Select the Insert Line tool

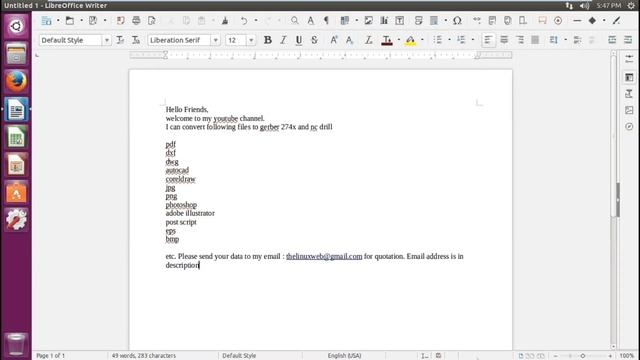click(x=577, y=20)
